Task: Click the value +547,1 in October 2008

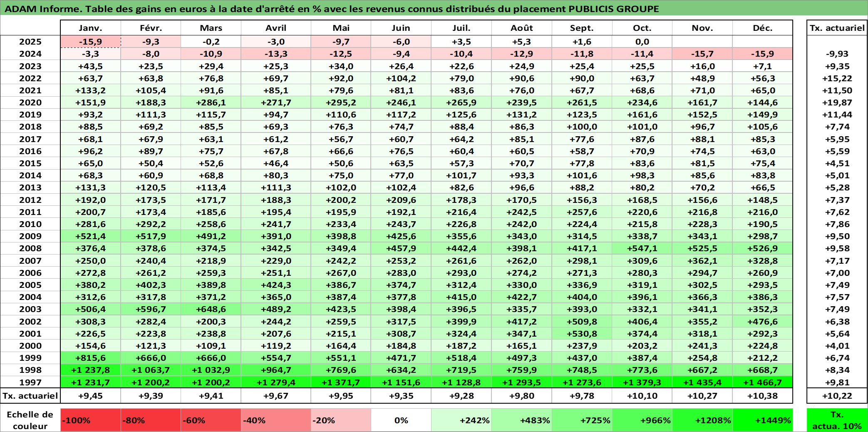Action: 642,248
